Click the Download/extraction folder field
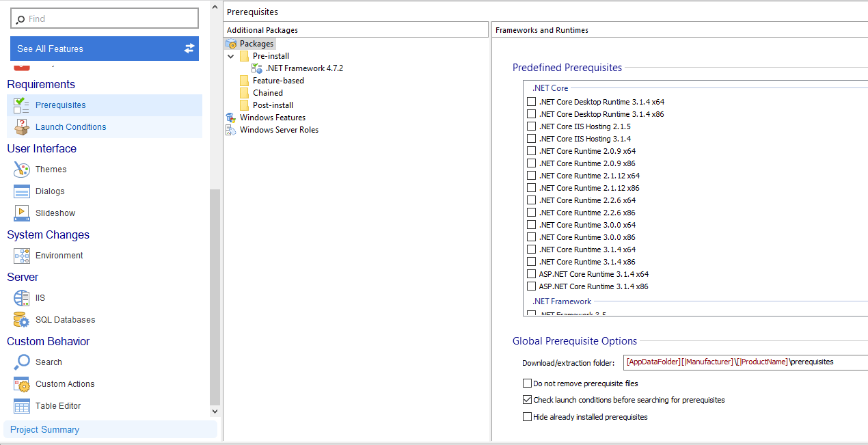 [738, 362]
